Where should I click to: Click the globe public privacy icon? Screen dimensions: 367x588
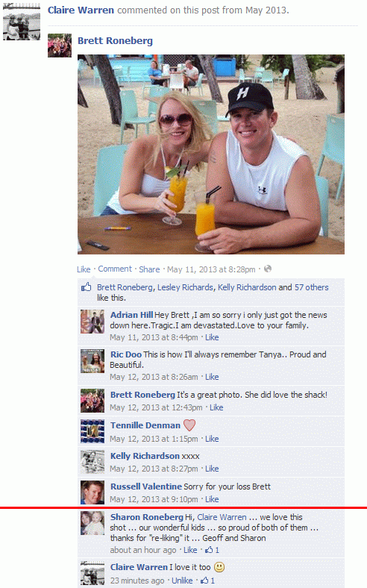point(268,269)
